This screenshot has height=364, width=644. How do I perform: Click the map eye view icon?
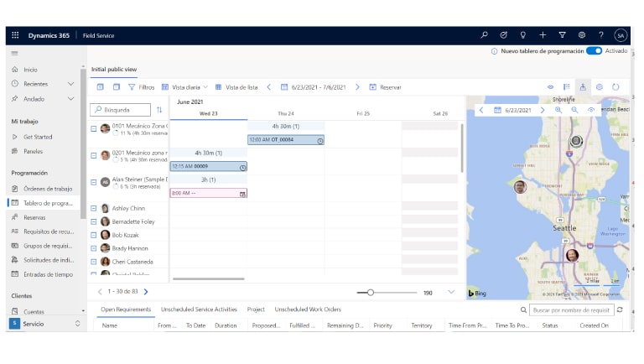coord(591,110)
